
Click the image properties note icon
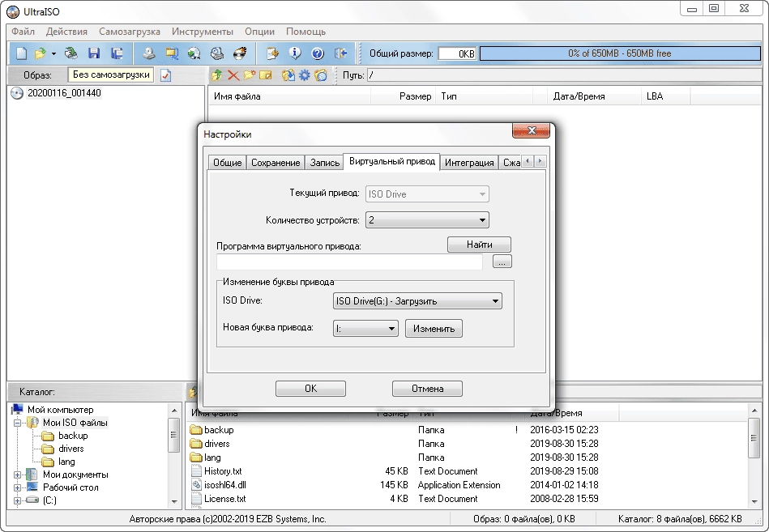tap(272, 53)
